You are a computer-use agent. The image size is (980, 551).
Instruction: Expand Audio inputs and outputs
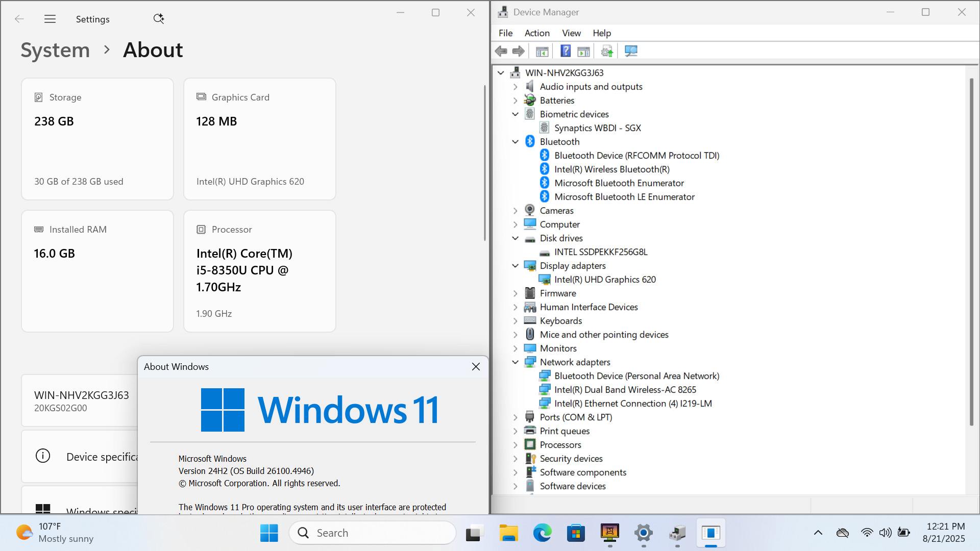click(x=516, y=87)
